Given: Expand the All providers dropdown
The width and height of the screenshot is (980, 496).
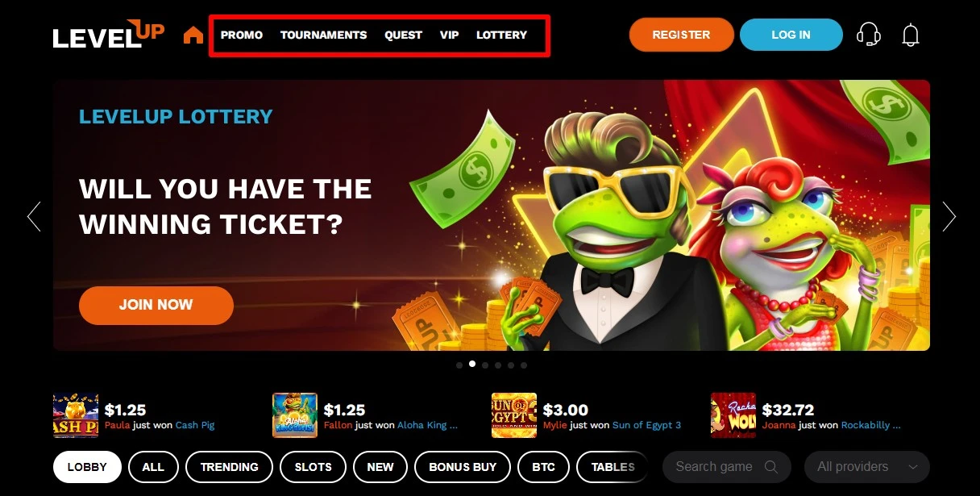Looking at the screenshot, I should click(x=867, y=467).
